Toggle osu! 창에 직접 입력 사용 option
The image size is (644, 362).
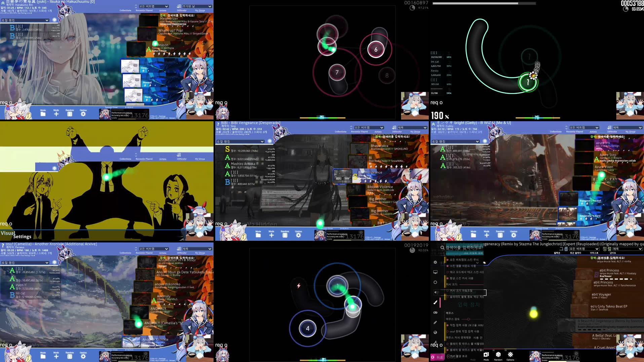(x=463, y=331)
